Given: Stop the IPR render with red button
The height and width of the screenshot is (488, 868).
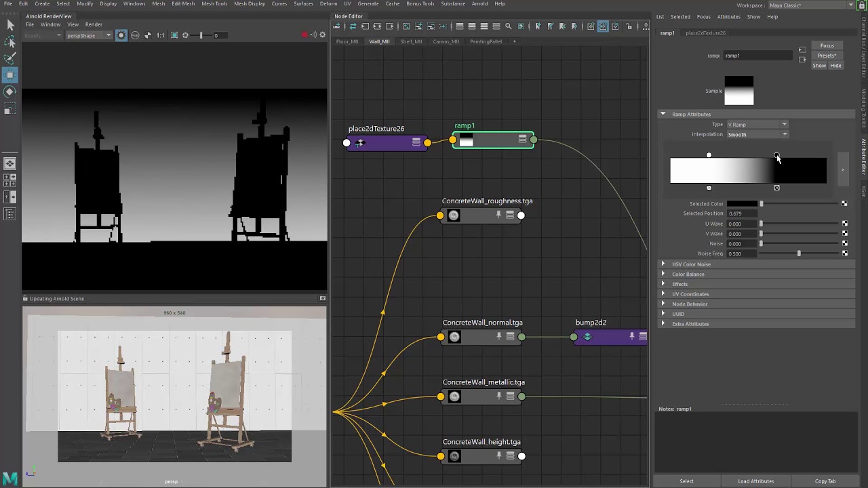Looking at the screenshot, I should (304, 35).
